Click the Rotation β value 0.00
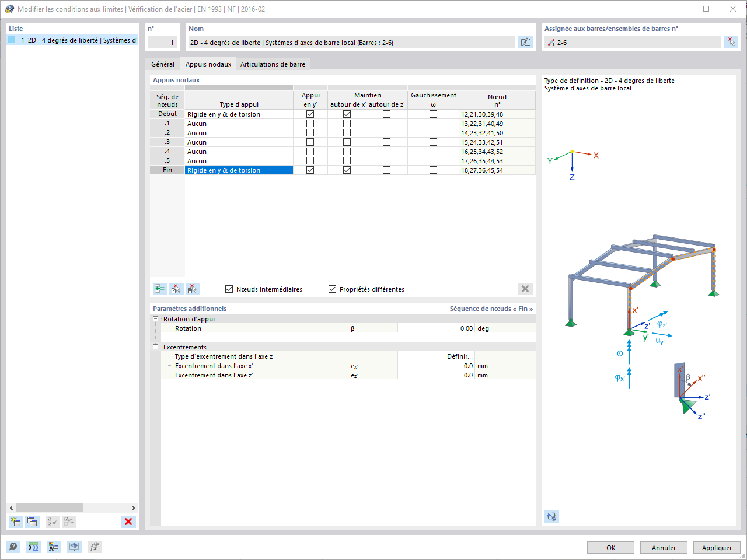The width and height of the screenshot is (747, 560). point(436,328)
